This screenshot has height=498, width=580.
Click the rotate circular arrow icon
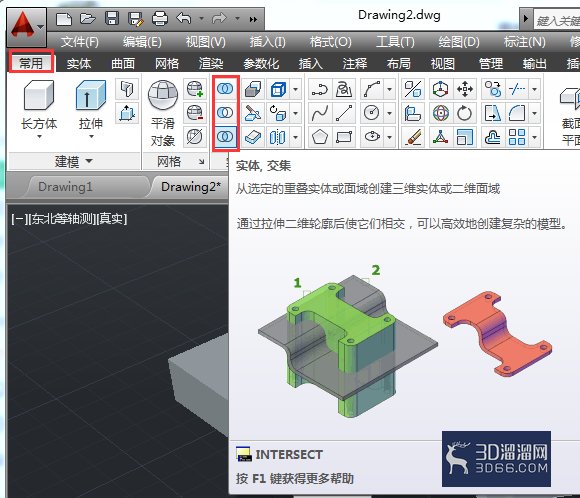[x=465, y=113]
